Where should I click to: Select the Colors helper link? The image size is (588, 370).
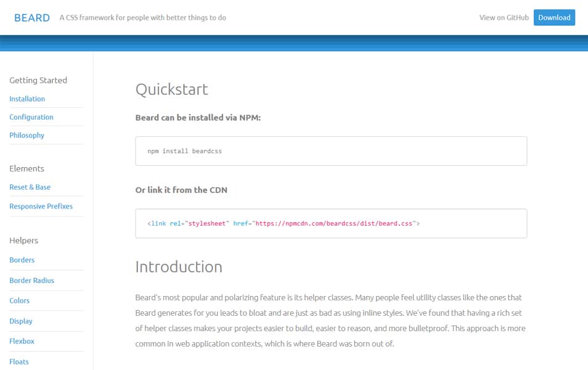click(x=19, y=300)
